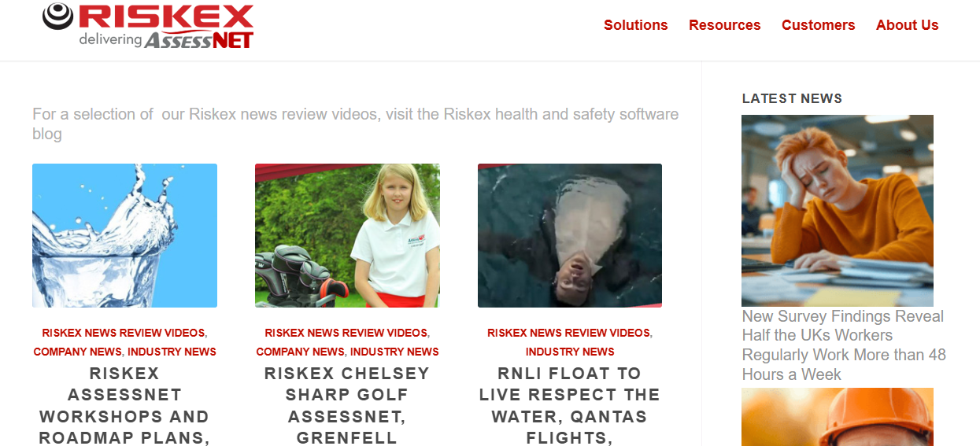Select Company News category under water glass post
This screenshot has width=980, height=446.
(x=77, y=352)
